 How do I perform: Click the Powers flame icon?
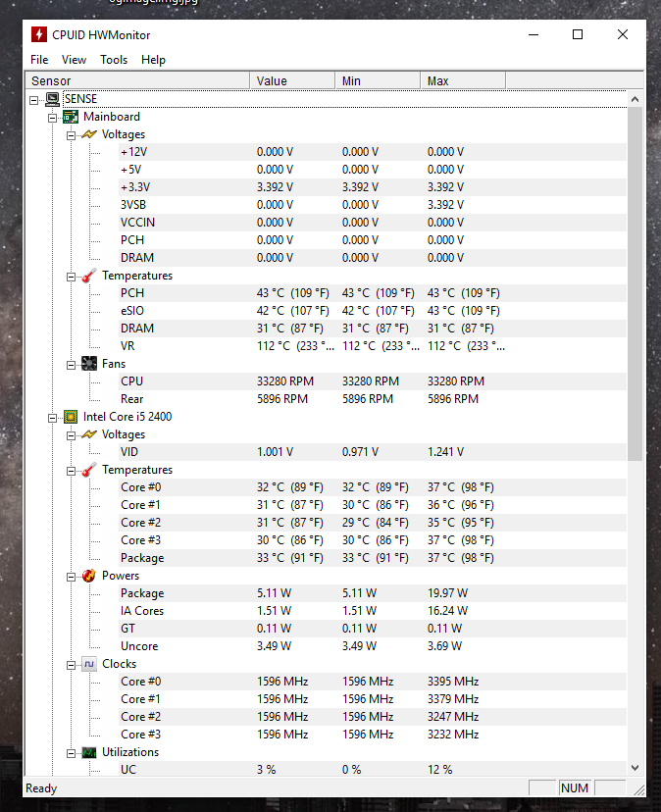89,576
